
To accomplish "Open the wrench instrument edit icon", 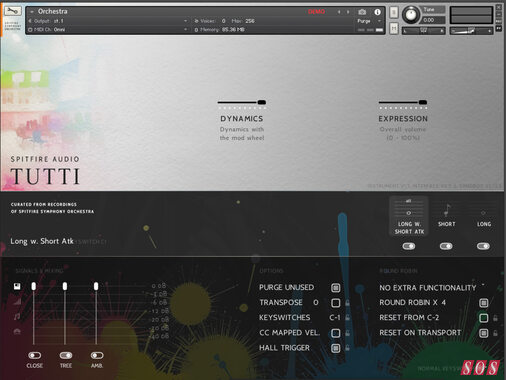I will point(13,11).
